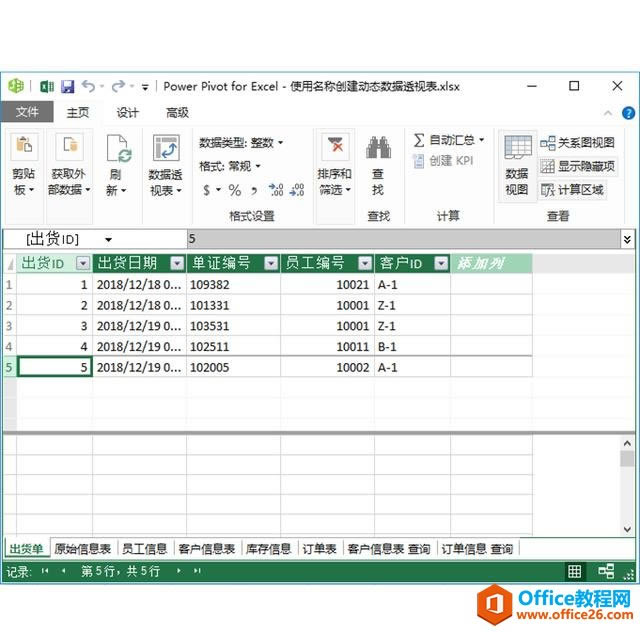Switch to the 数据视图 data view
The image size is (640, 632).
point(517,167)
